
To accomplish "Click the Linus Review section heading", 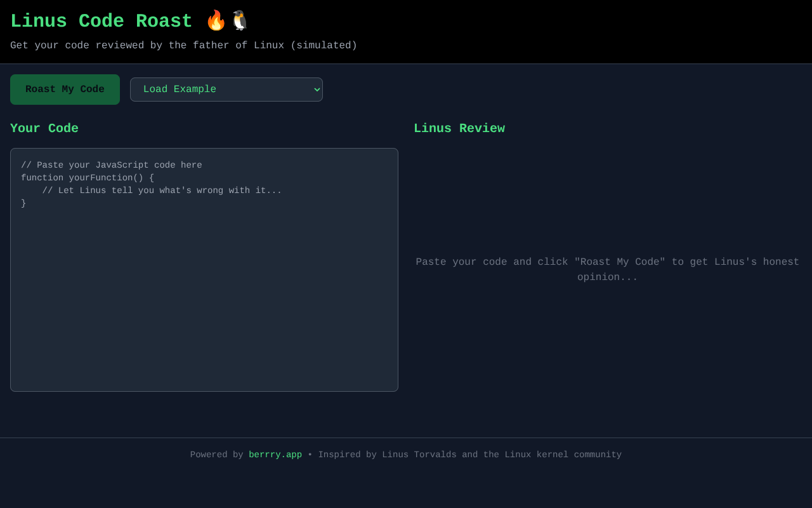I will [x=459, y=128].
